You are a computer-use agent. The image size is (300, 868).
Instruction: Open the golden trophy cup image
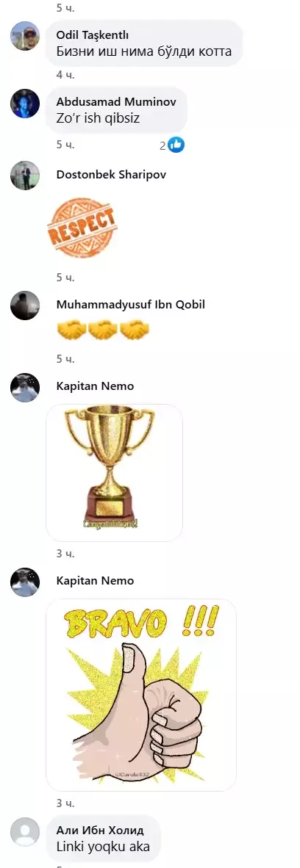click(x=114, y=473)
